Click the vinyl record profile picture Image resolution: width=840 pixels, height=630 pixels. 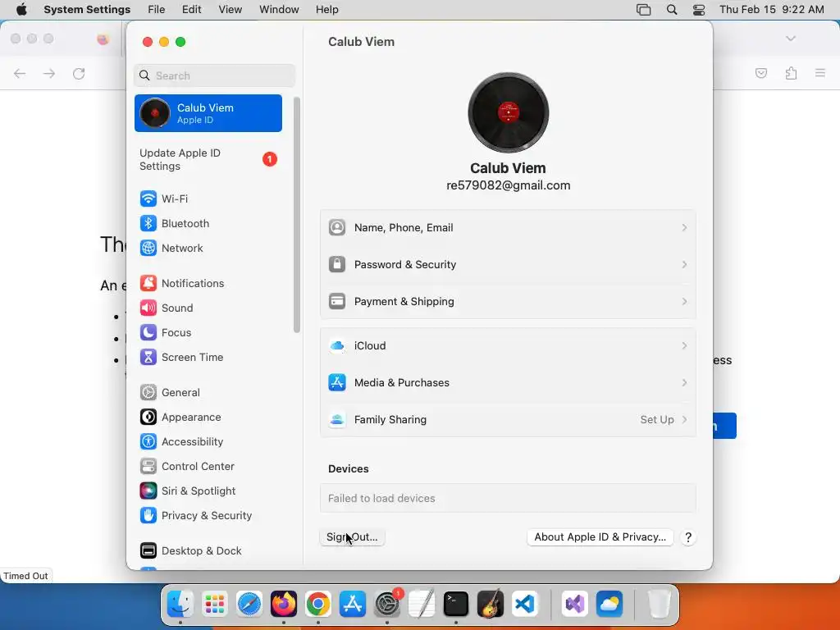click(508, 113)
